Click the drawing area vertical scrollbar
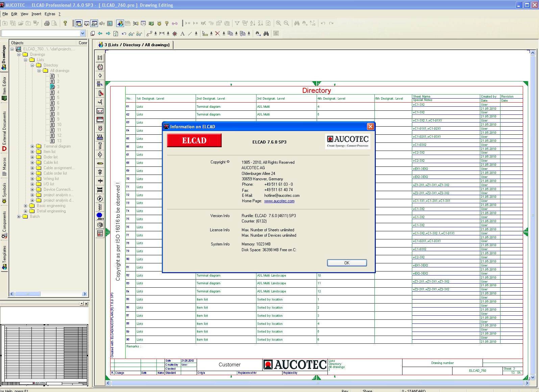This screenshot has width=539, height=392. (533, 215)
